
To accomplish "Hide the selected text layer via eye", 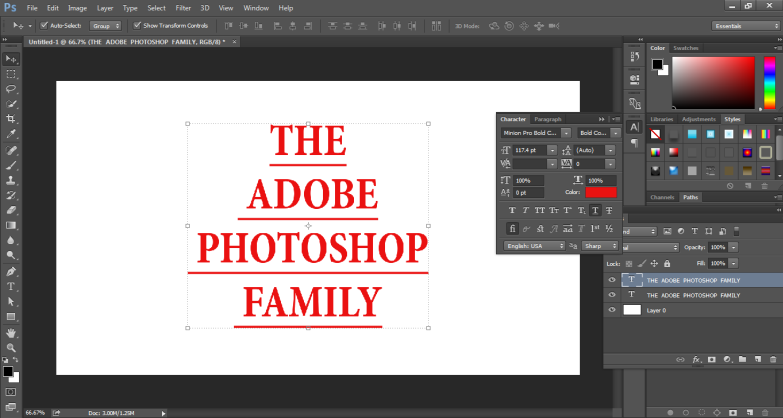I will [612, 280].
